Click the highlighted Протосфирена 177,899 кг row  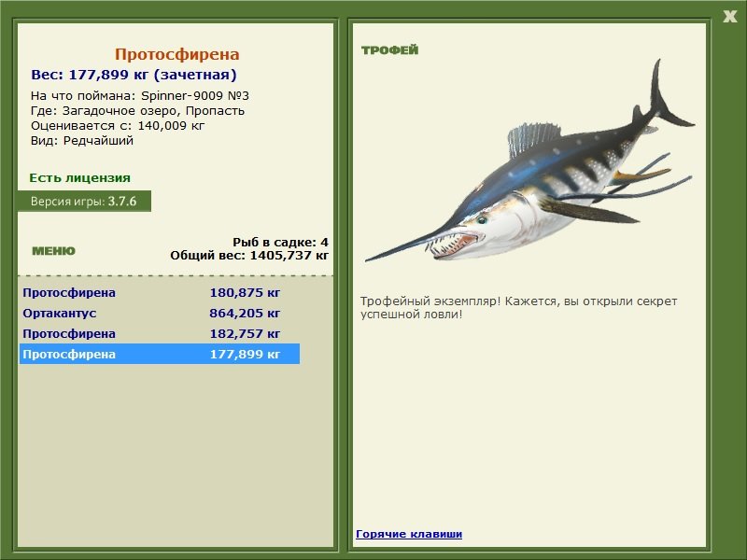coord(160,354)
